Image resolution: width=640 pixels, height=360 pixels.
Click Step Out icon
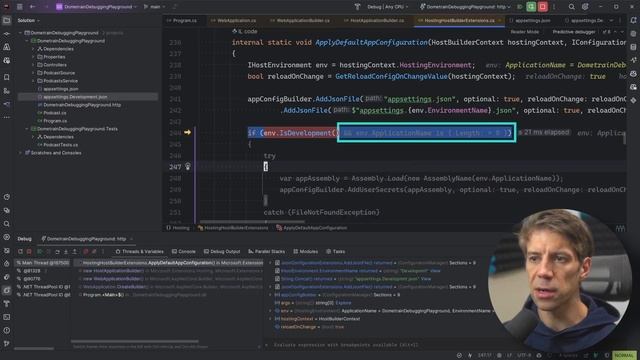[75, 251]
